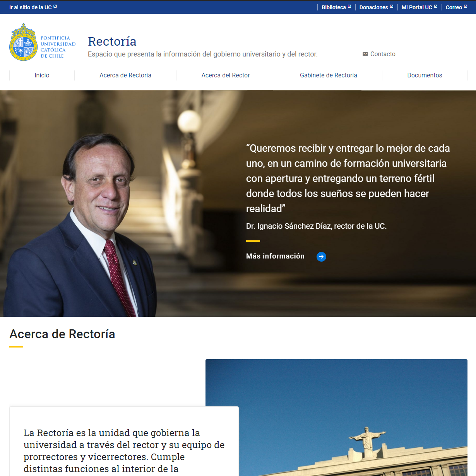Screen dimensions: 476x476
Task: Click external-link icon beside Biblioteca
Action: pos(349,6)
